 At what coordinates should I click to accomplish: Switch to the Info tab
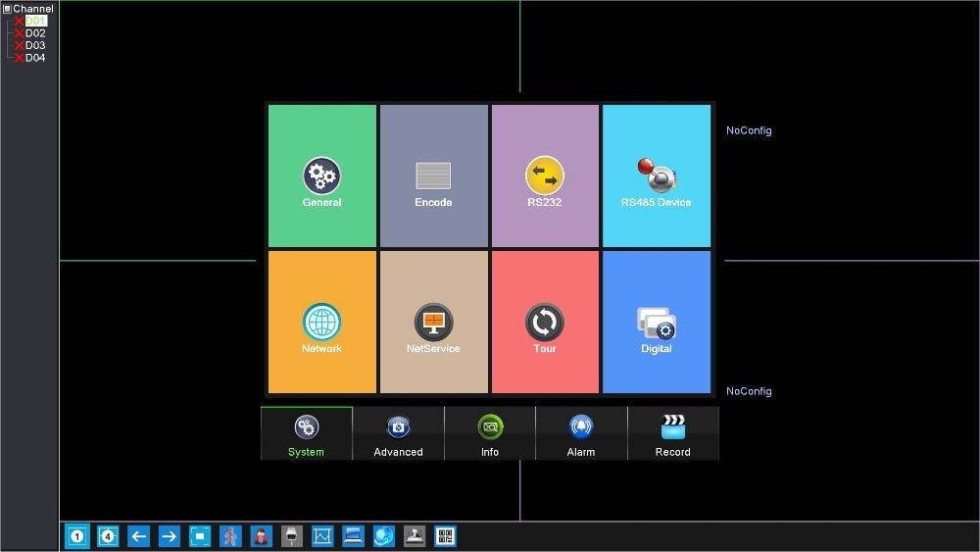pos(490,433)
